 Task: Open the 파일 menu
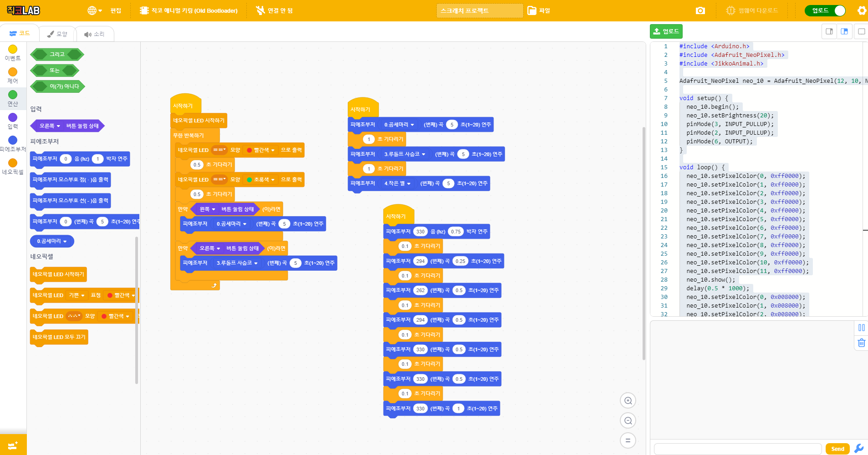pos(539,10)
